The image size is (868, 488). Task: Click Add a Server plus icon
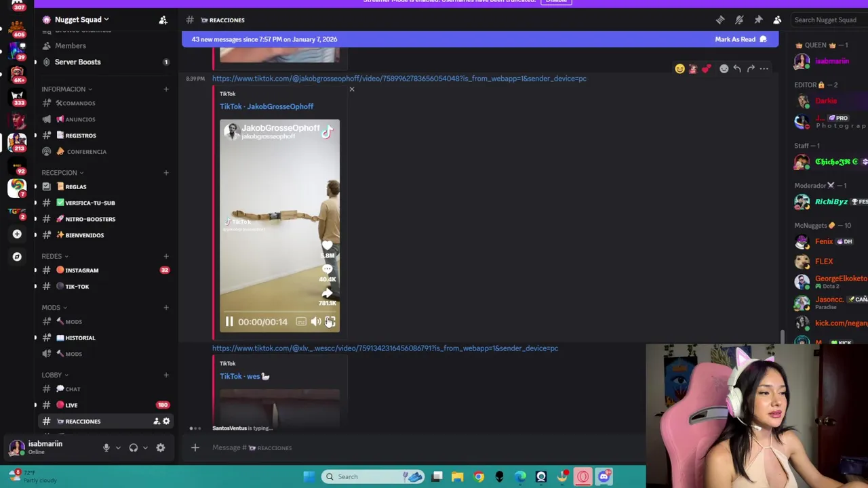(17, 234)
